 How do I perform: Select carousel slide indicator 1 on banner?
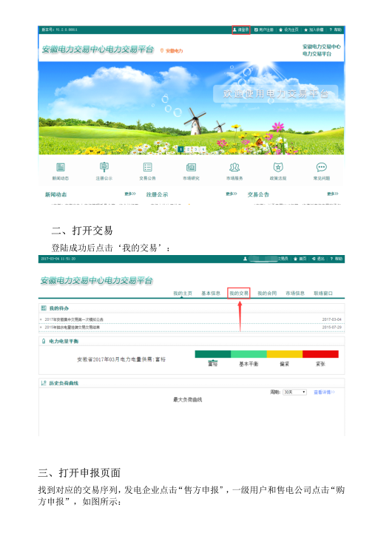[181, 149]
